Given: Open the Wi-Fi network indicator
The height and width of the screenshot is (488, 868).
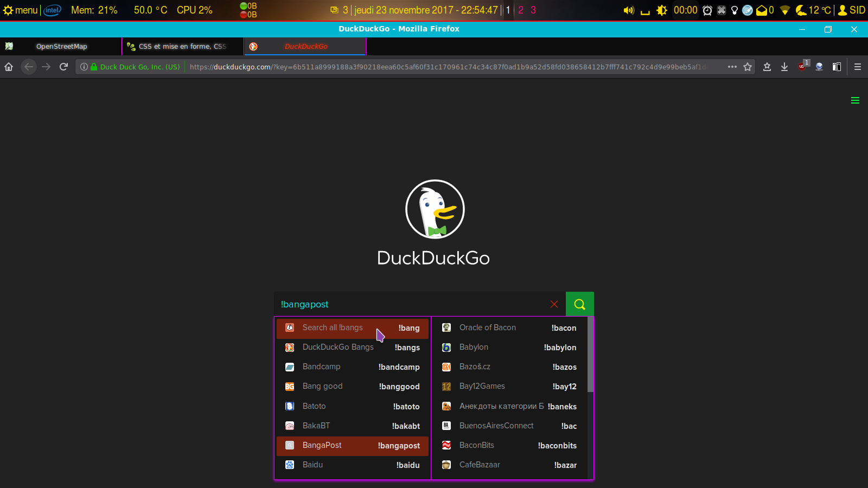Looking at the screenshot, I should (x=784, y=10).
